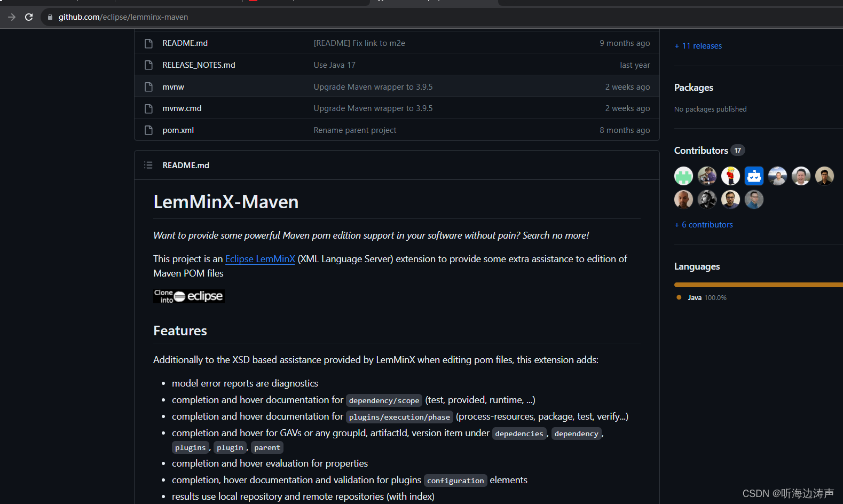Click the 'depedencies' code label
Image resolution: width=843 pixels, height=504 pixels.
click(x=519, y=434)
